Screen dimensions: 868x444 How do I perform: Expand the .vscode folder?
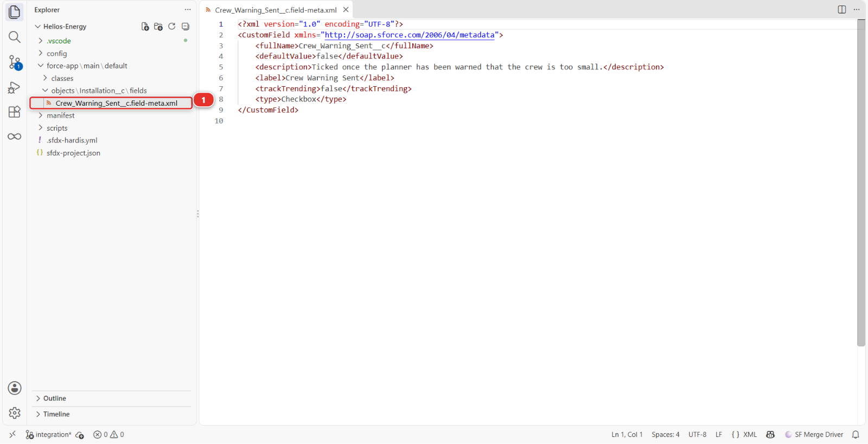[59, 41]
